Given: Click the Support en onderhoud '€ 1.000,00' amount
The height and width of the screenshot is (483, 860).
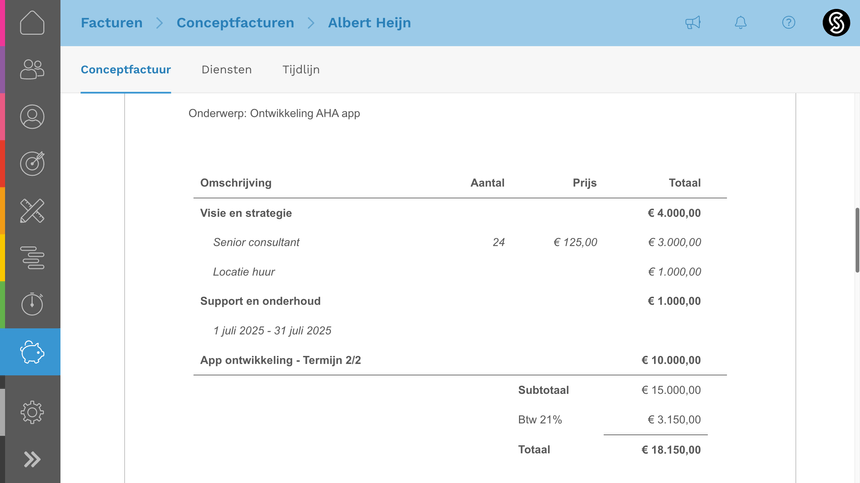Looking at the screenshot, I should [x=674, y=302].
